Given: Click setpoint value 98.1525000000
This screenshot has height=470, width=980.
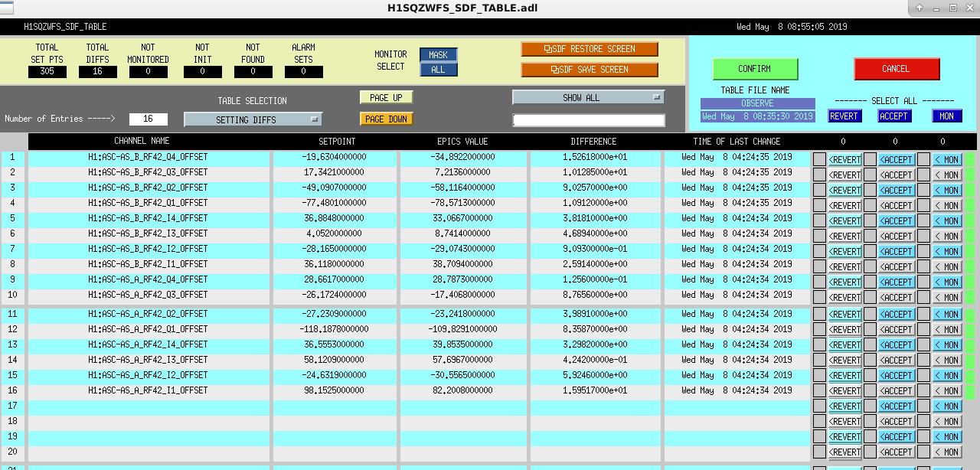Looking at the screenshot, I should 334,390.
